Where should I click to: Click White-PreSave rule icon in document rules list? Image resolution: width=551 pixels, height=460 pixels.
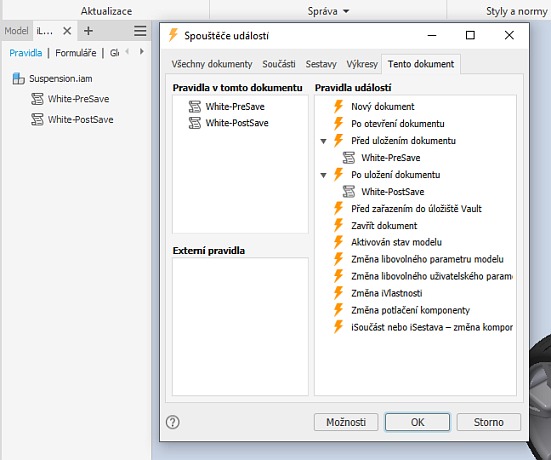tap(195, 106)
